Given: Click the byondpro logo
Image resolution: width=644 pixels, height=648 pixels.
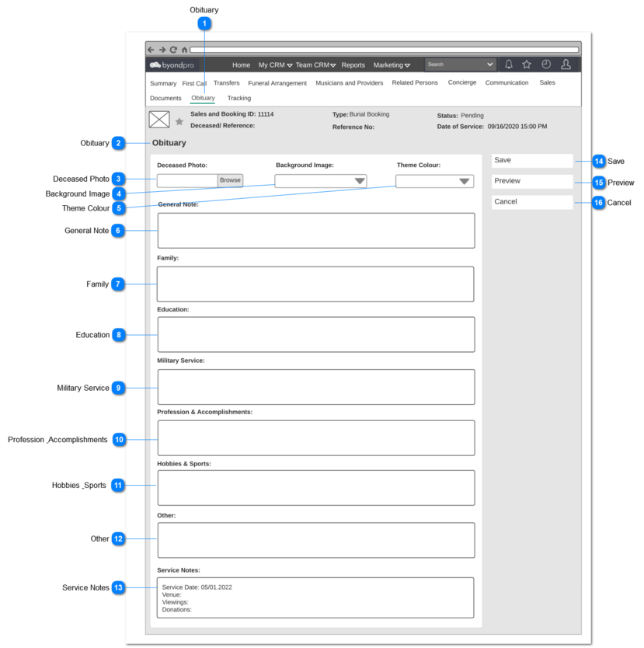Looking at the screenshot, I should pos(172,65).
